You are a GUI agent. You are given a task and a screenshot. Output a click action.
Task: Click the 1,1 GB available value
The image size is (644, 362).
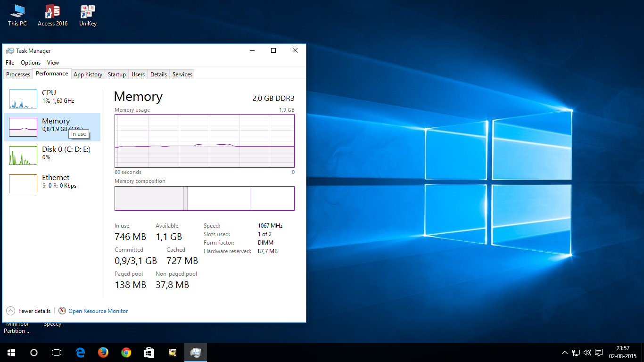[x=169, y=237]
